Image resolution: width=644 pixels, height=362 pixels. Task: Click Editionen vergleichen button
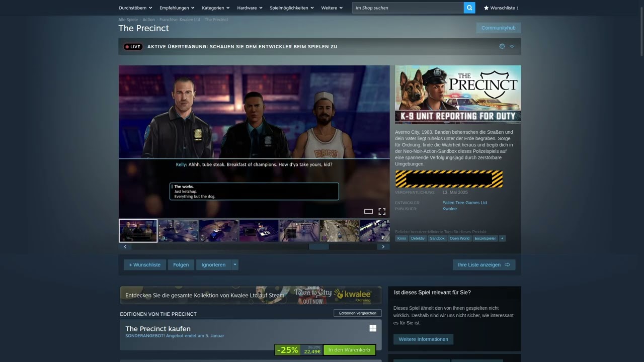(x=358, y=313)
